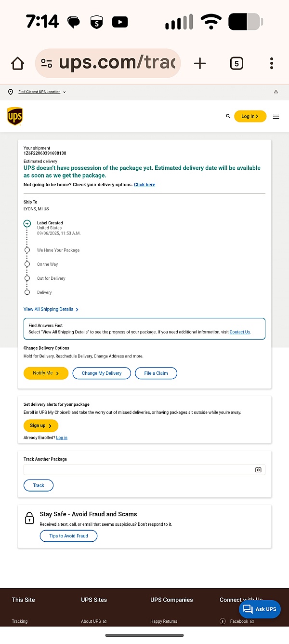The height and width of the screenshot is (644, 289).
Task: Open the tab switcher showing 5 tabs
Action: click(236, 63)
